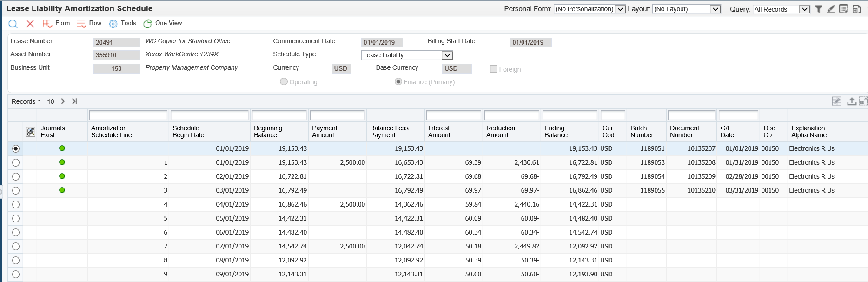
Task: Select row radio for schedule line 1
Action: click(16, 162)
